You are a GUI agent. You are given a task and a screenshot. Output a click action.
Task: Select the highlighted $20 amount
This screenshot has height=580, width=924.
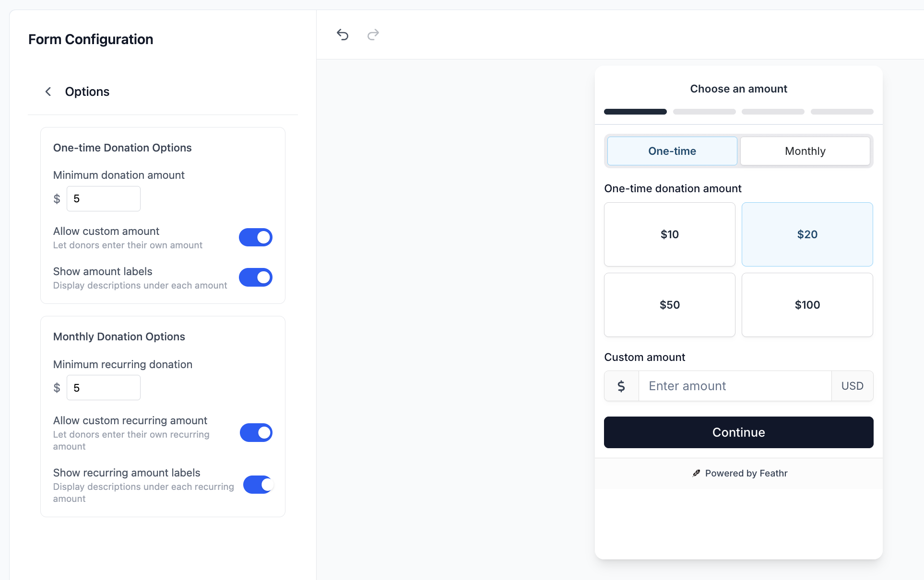coord(807,234)
